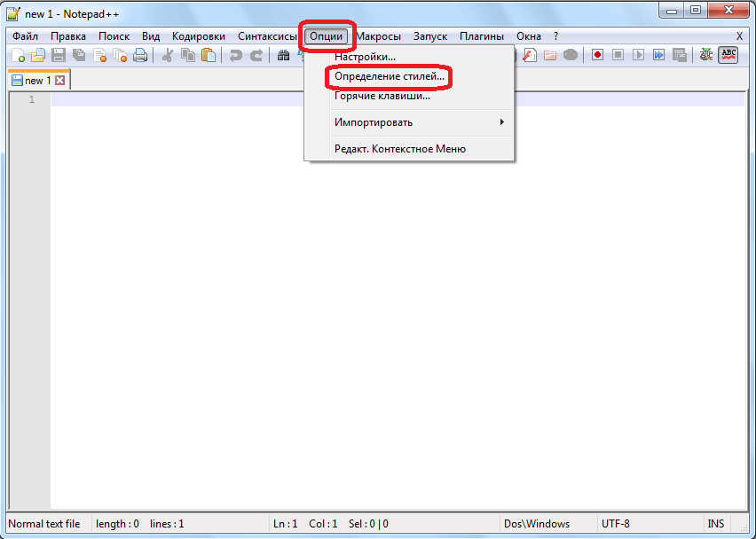
Task: Run macro multiple times double-arrow icon
Action: tap(659, 55)
